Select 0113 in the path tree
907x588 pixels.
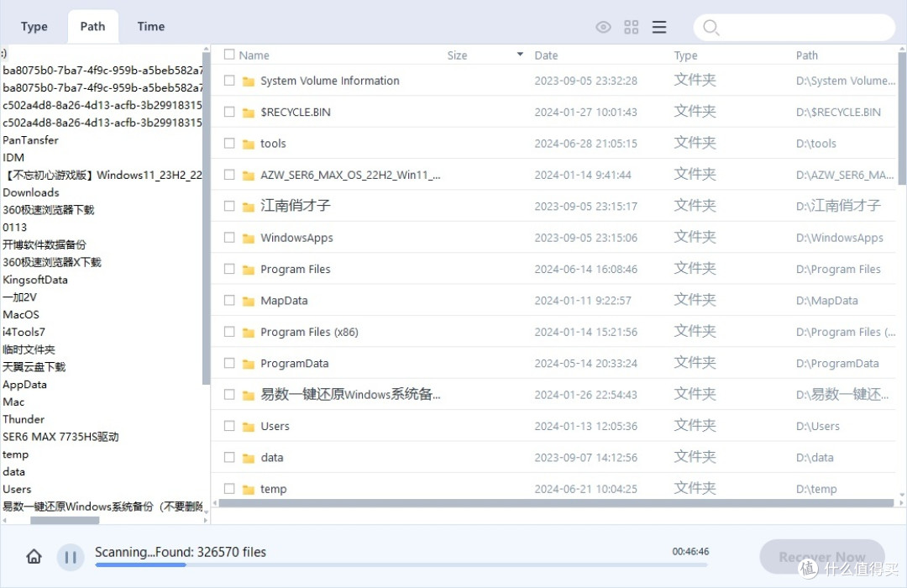point(14,227)
